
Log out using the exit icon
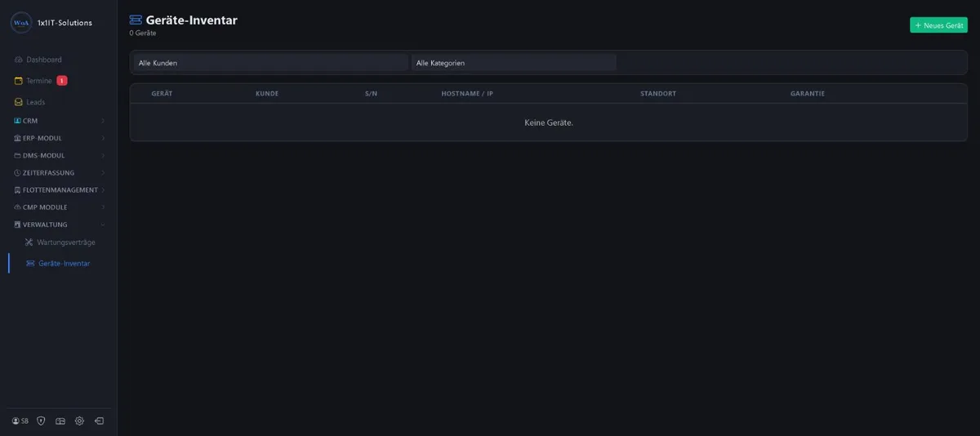point(99,421)
